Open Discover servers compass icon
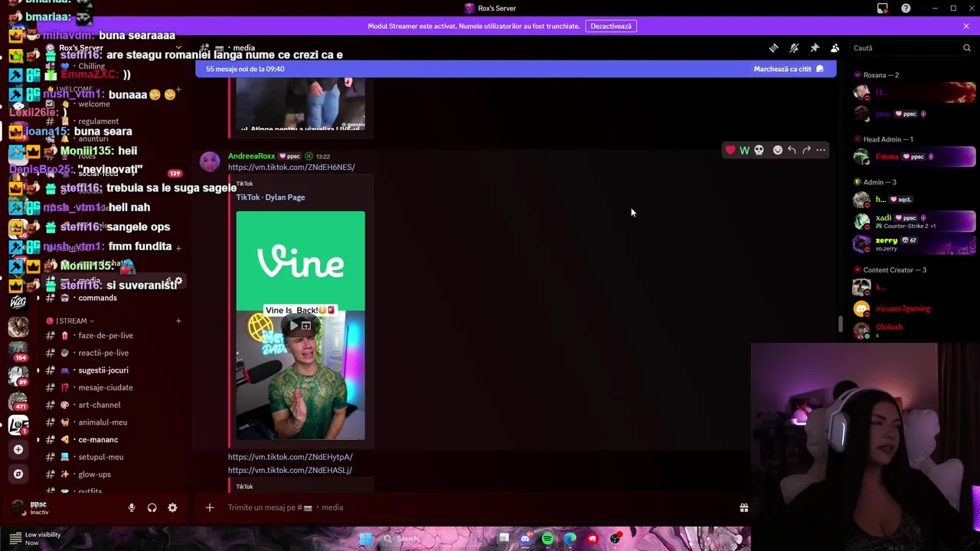Image resolution: width=980 pixels, height=551 pixels. pyautogui.click(x=18, y=474)
